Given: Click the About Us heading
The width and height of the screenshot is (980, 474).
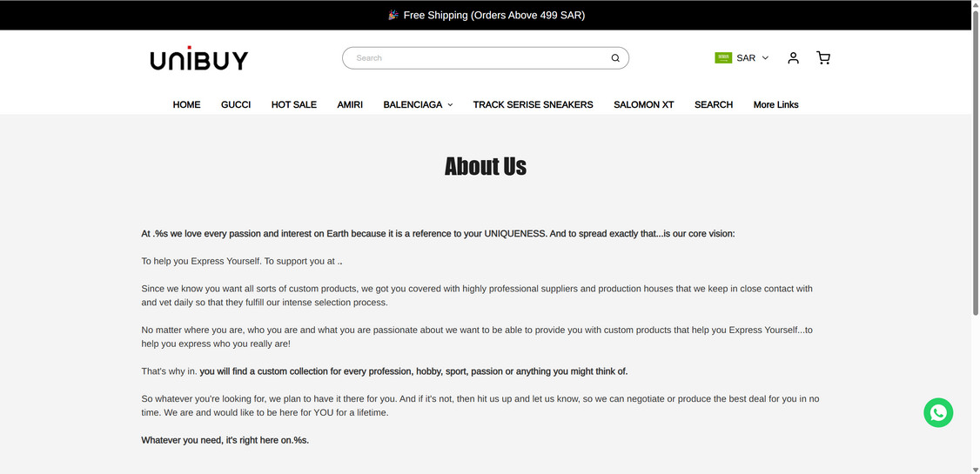Looking at the screenshot, I should point(486,167).
